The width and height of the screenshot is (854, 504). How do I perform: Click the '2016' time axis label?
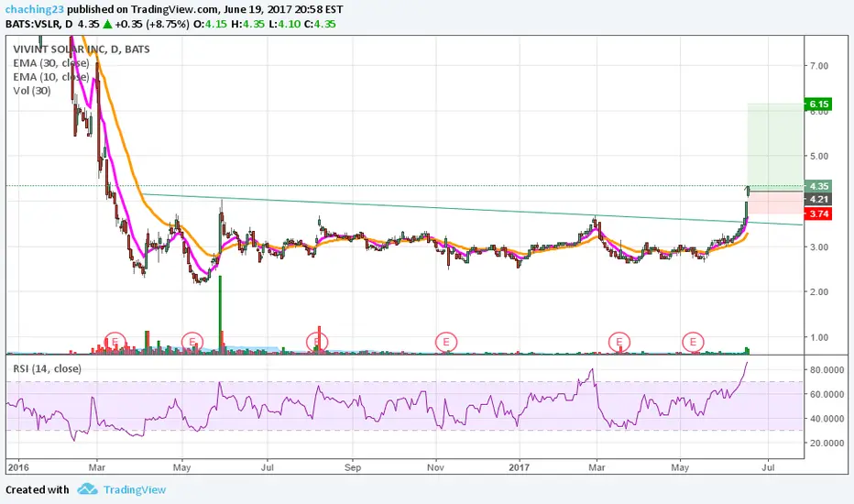[18, 467]
